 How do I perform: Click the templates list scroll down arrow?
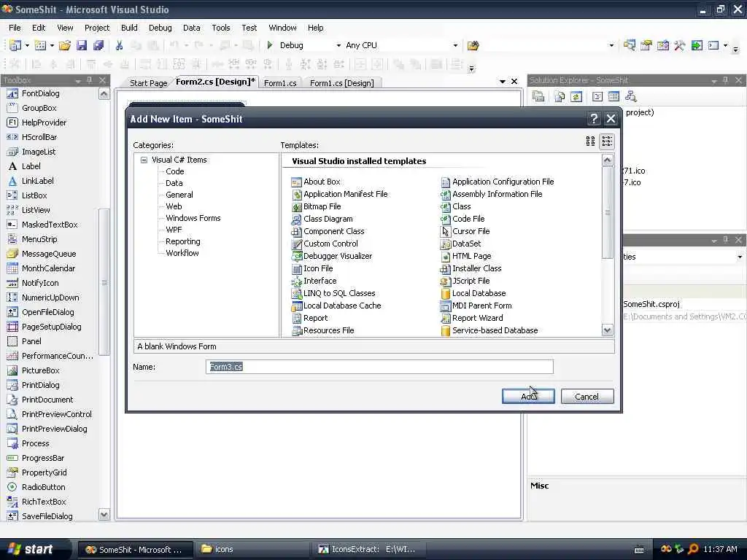(608, 330)
